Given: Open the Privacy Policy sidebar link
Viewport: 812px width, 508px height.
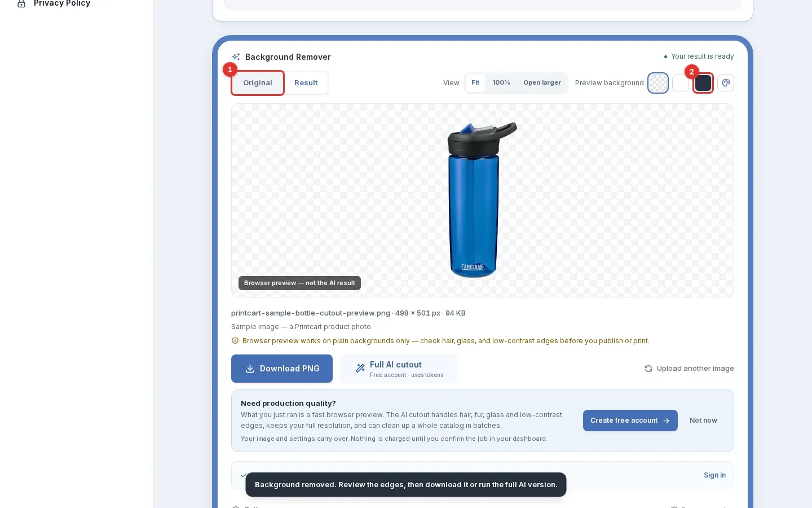Looking at the screenshot, I should pos(62,3).
